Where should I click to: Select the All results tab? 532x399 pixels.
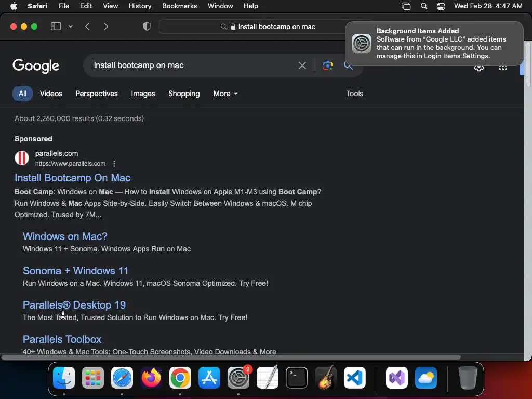coord(22,94)
